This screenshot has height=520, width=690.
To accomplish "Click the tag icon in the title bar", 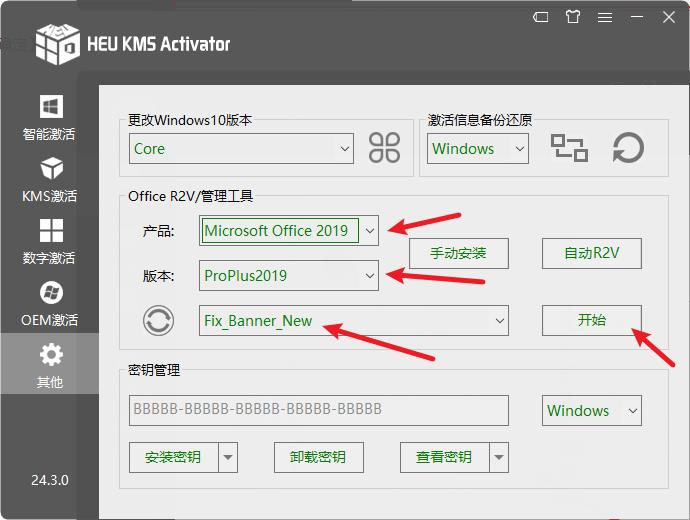I will pyautogui.click(x=540, y=17).
